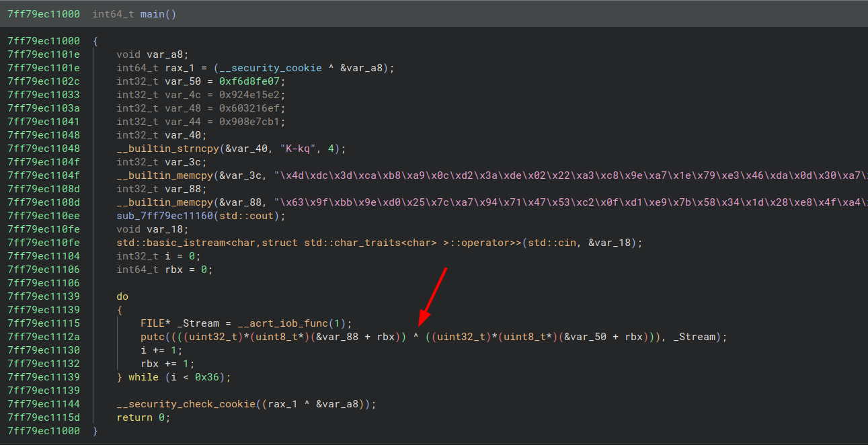Click address 7ff79ec1112a in the gutter

point(43,336)
